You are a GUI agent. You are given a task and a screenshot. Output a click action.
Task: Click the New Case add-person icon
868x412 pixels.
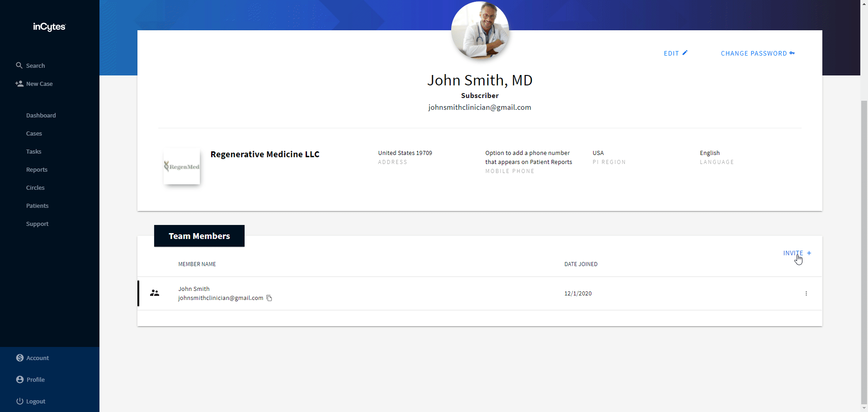click(19, 84)
